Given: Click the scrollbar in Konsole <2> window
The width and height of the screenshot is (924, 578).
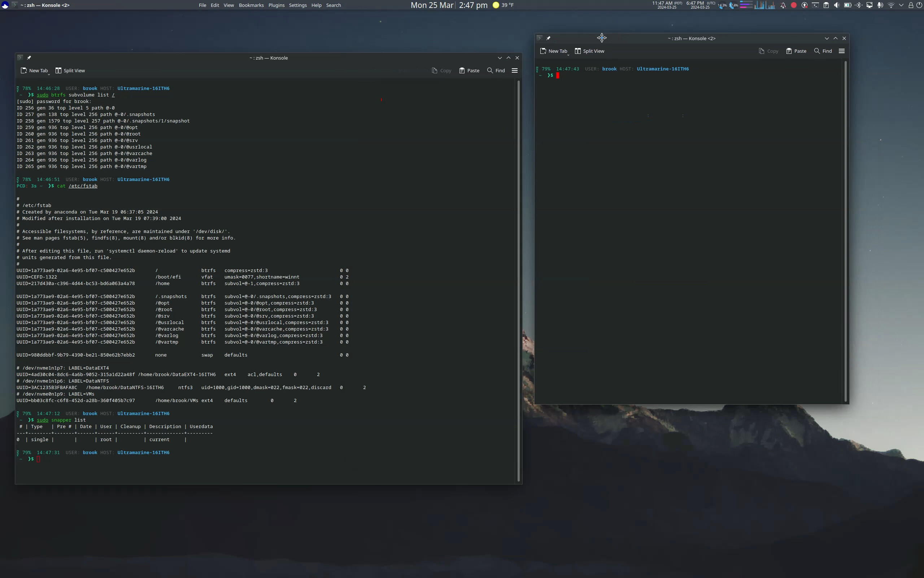Looking at the screenshot, I should pyautogui.click(x=845, y=231).
